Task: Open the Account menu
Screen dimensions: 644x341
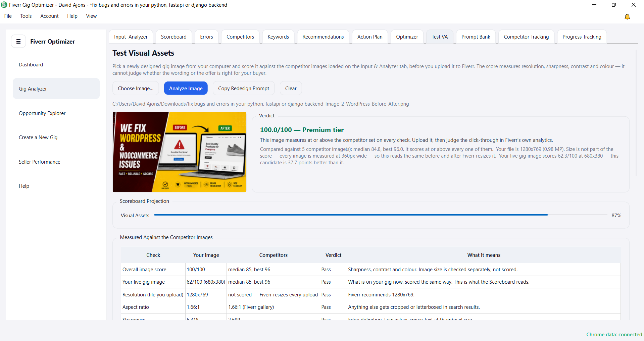Action: [49, 16]
